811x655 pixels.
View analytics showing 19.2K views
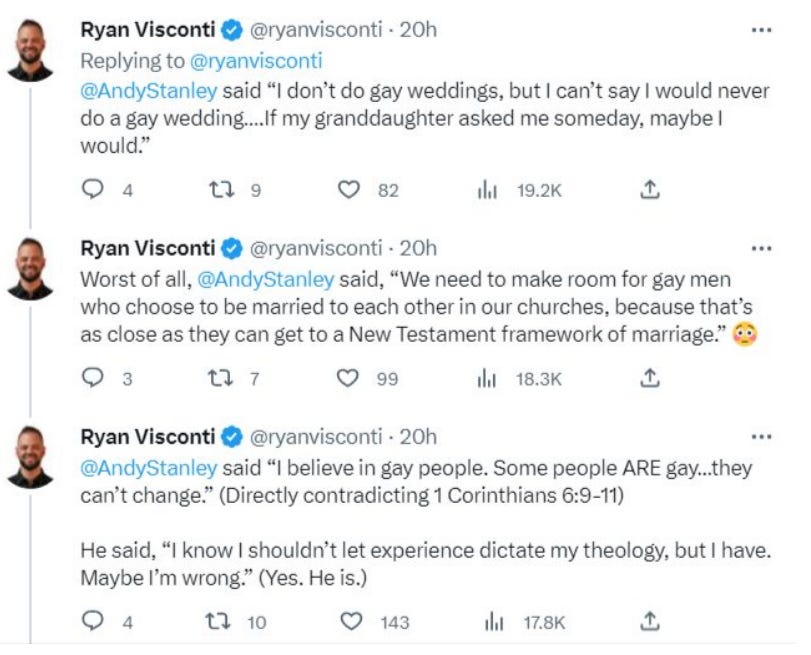click(x=487, y=190)
